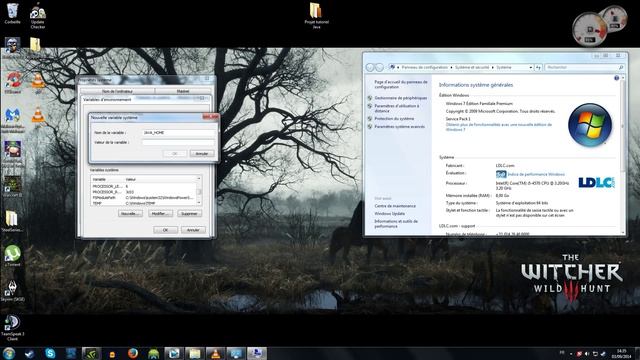
Task: Open the Update Checker desktop icon
Action: pos(38,16)
